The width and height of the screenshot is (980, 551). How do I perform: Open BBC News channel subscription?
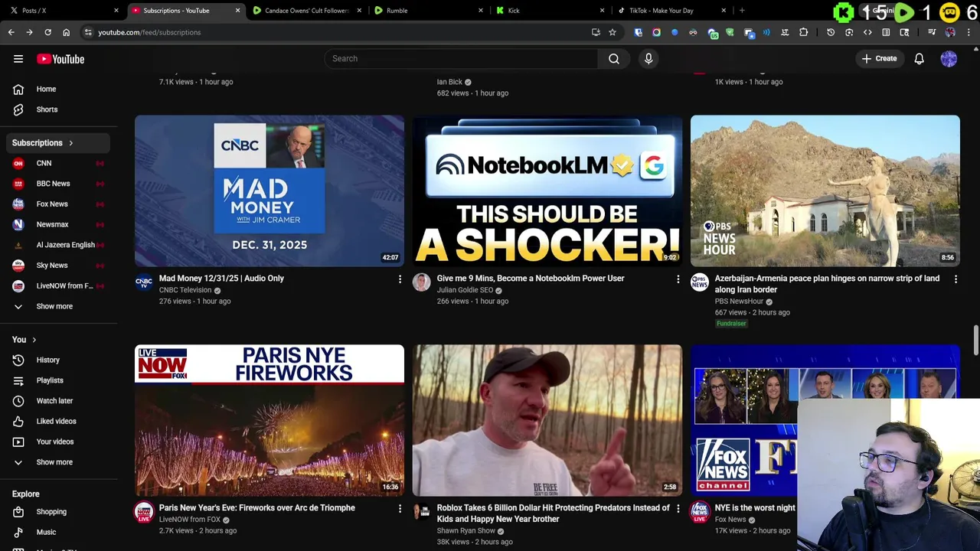click(60, 184)
